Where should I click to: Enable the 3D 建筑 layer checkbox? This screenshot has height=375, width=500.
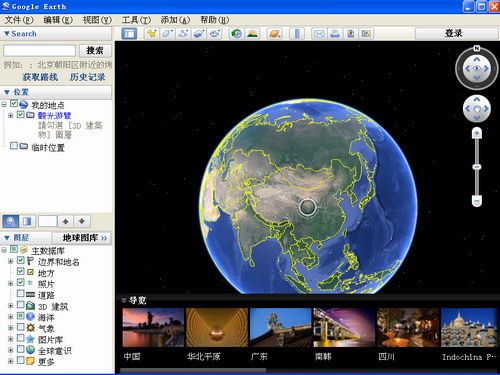[x=21, y=305]
